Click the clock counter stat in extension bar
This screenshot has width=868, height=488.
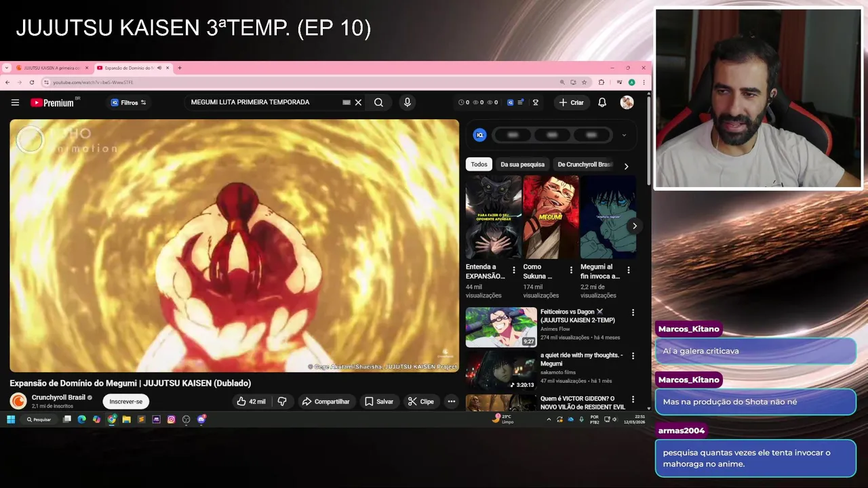pyautogui.click(x=464, y=102)
